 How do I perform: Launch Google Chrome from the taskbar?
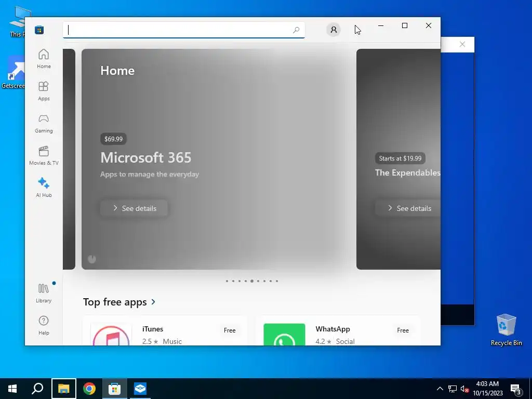pos(89,389)
